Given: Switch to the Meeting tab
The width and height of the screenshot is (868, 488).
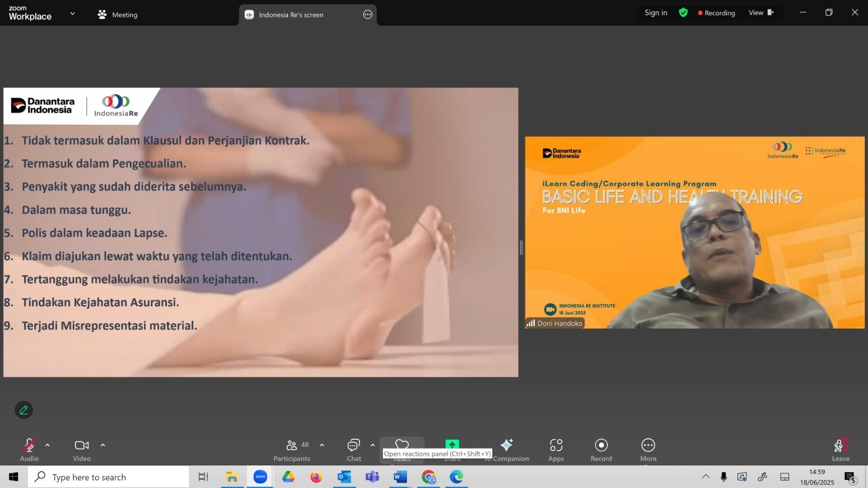Looking at the screenshot, I should coord(117,15).
